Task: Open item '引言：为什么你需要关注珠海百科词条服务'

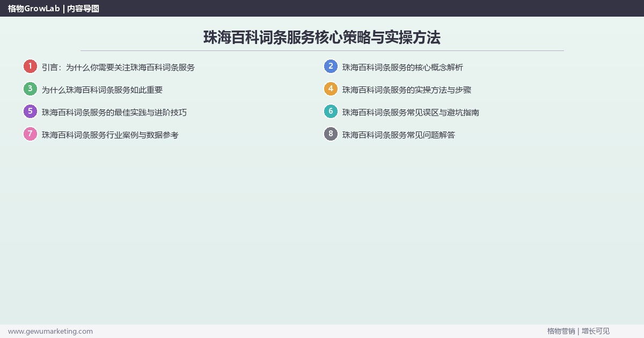Action: [118, 68]
